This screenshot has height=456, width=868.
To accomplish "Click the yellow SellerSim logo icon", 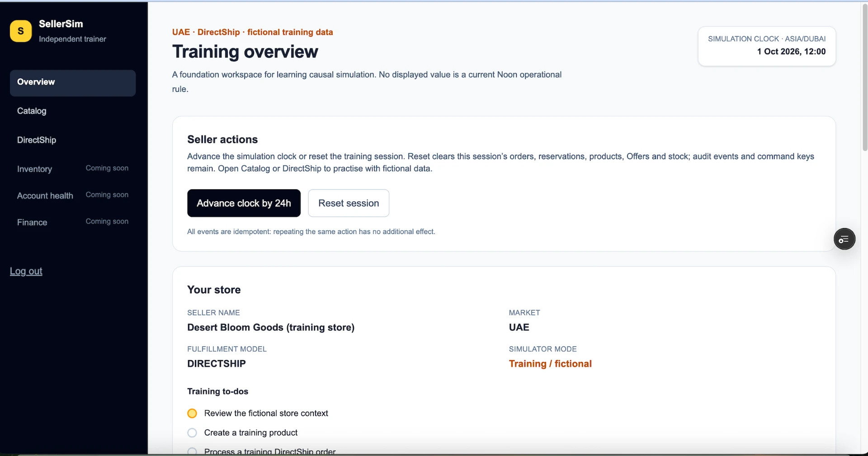I will pyautogui.click(x=21, y=31).
